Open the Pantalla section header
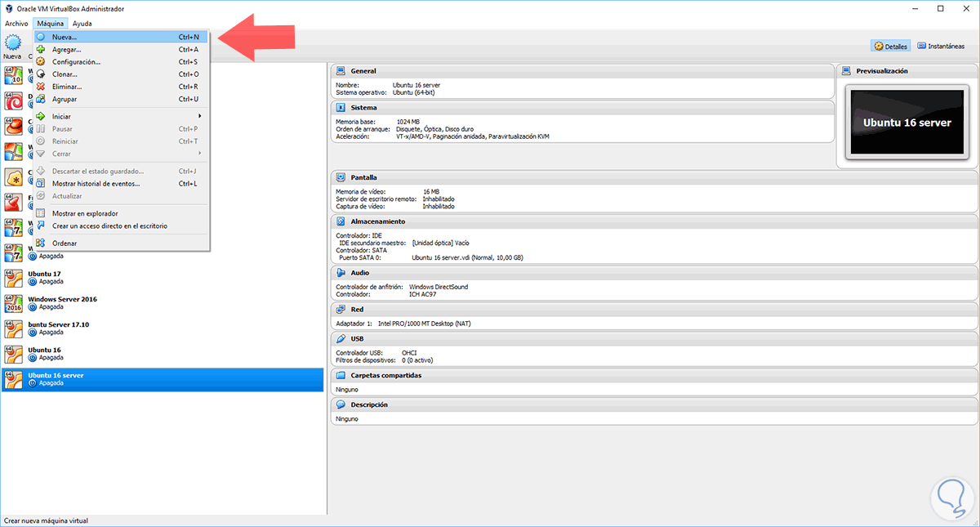 click(654, 177)
